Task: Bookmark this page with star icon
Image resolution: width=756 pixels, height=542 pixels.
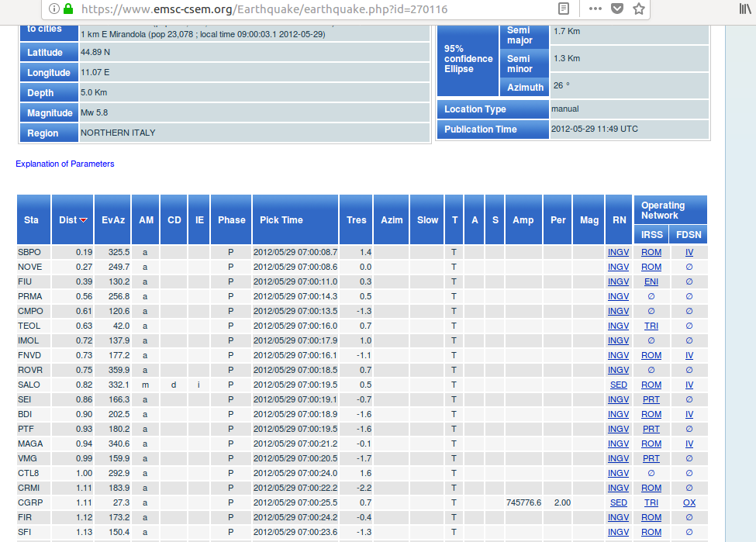Action: [638, 9]
